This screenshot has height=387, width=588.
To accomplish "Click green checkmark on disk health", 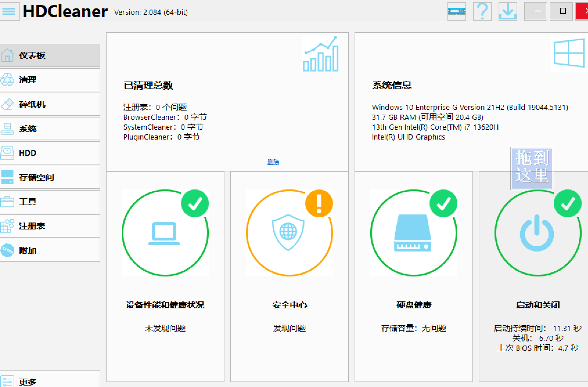I will click(443, 203).
